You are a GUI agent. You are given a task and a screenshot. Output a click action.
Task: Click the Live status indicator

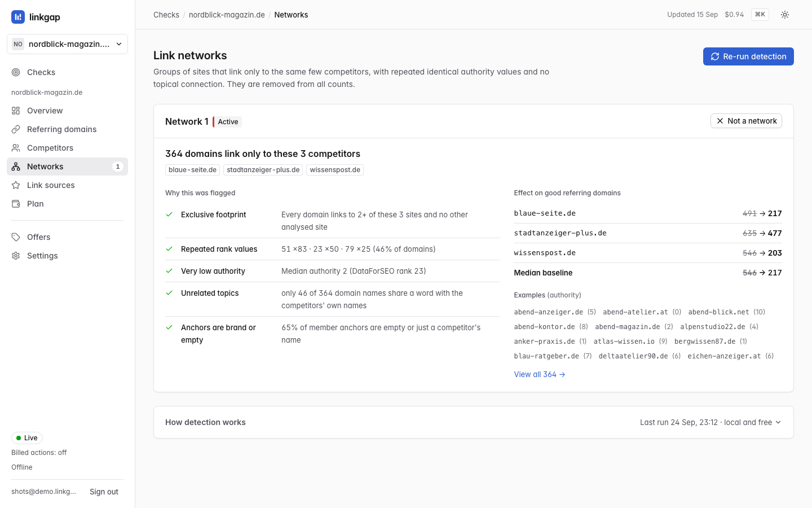click(27, 438)
